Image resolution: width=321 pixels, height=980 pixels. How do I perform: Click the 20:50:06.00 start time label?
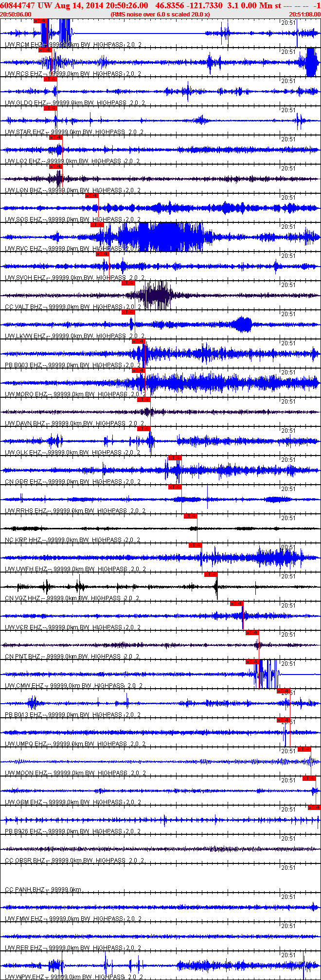click(x=16, y=15)
